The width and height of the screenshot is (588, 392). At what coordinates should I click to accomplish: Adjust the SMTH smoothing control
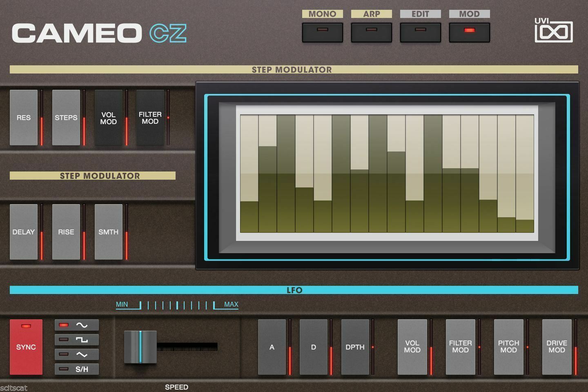tap(109, 232)
